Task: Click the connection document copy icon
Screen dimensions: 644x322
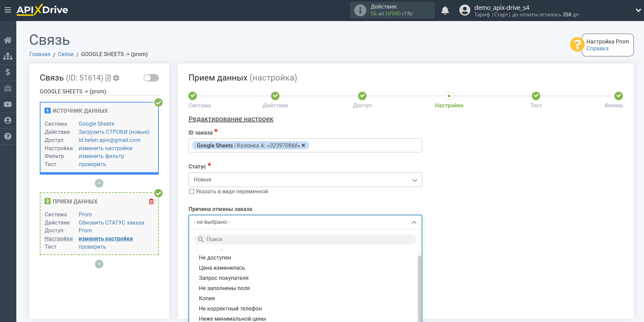Action: tap(108, 78)
